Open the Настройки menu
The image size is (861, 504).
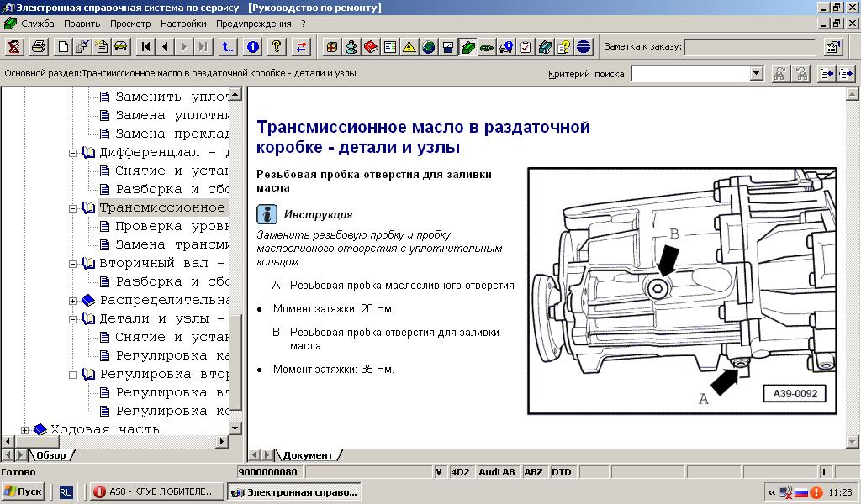pyautogui.click(x=183, y=24)
